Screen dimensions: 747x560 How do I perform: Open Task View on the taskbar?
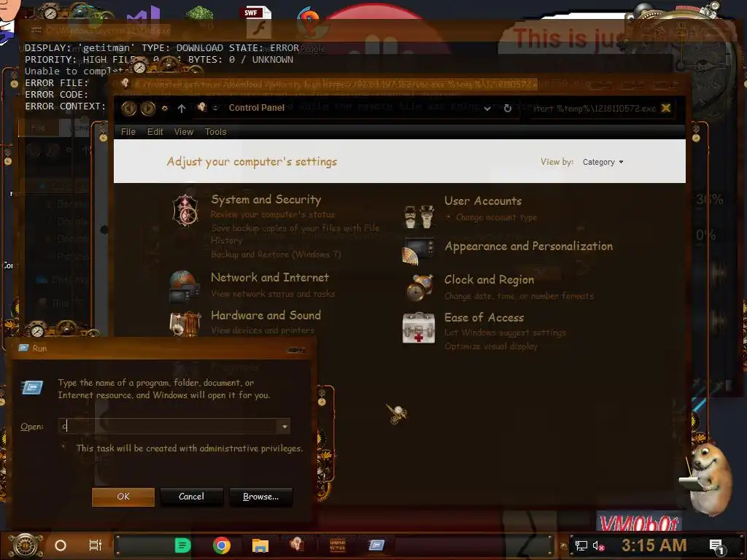point(96,545)
